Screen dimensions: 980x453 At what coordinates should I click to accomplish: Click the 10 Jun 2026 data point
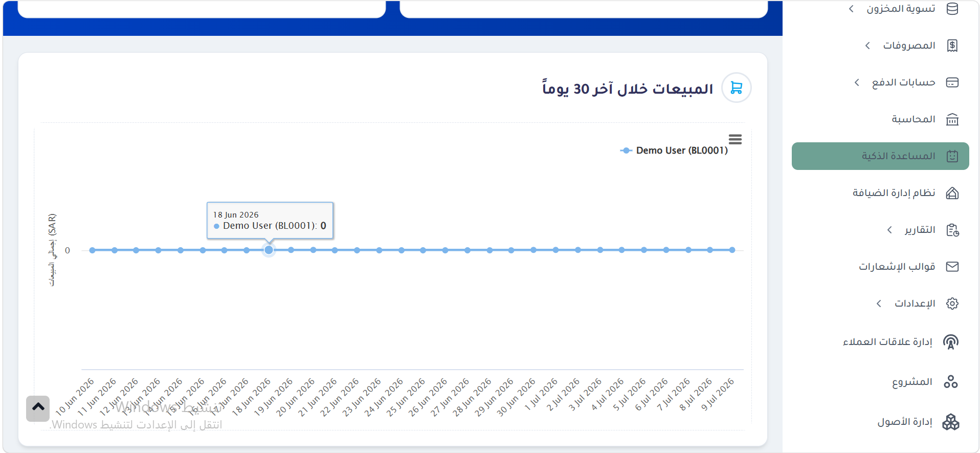[92, 250]
